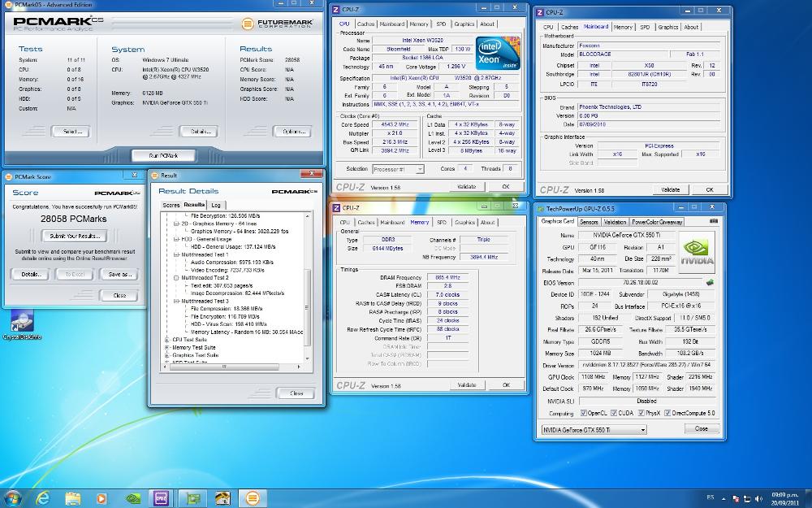The height and width of the screenshot is (508, 812).
Task: Open Windows Media Player taskbar icon
Action: (101, 499)
